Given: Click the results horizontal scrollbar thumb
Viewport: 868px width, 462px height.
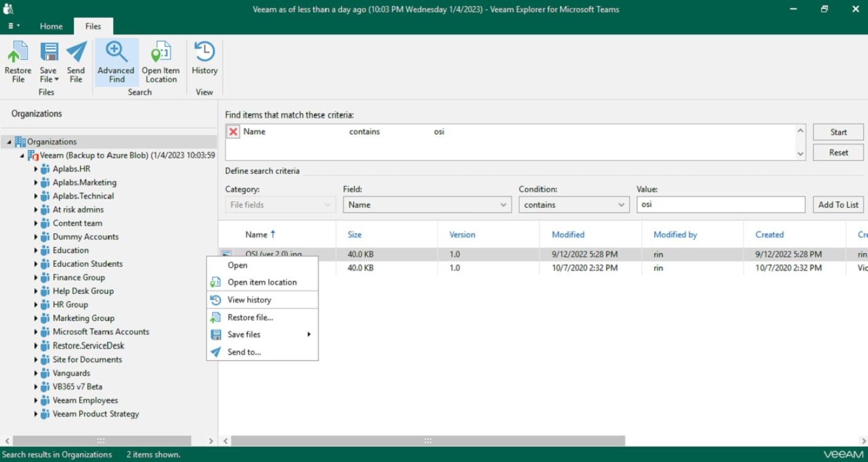Looking at the screenshot, I should point(428,441).
